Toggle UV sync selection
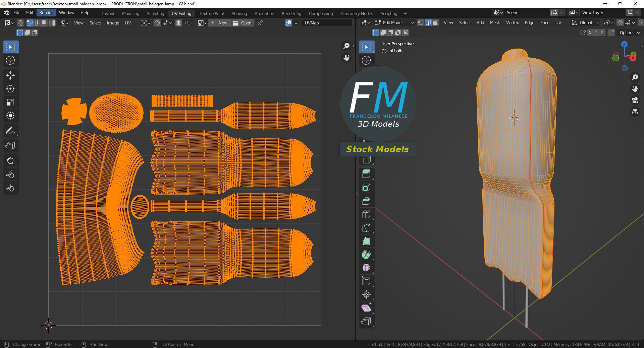Screen dimensions: 644x348 pos(20,23)
